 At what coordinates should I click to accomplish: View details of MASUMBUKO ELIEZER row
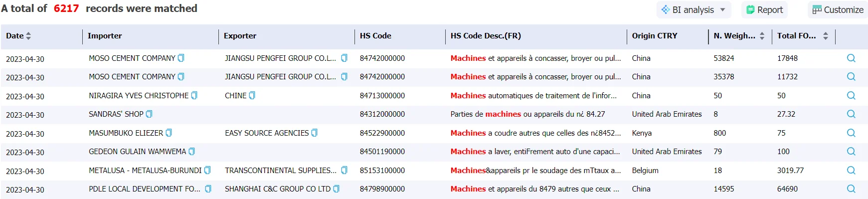(851, 133)
